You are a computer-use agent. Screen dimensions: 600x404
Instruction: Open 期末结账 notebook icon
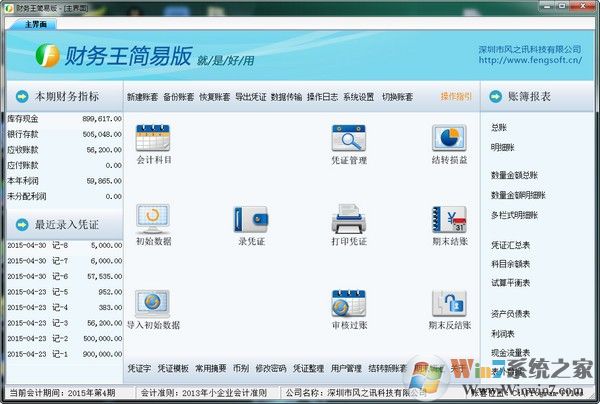(x=449, y=219)
